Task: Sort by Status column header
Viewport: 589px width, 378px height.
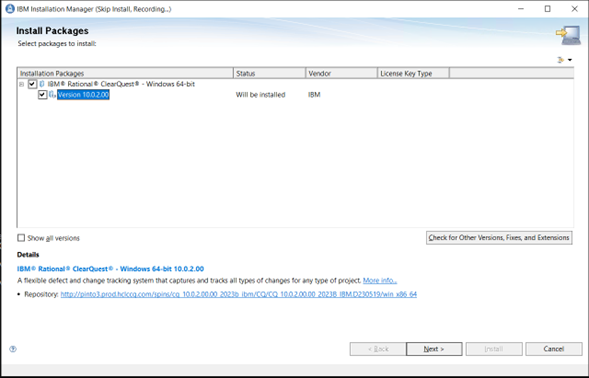Action: 269,73
